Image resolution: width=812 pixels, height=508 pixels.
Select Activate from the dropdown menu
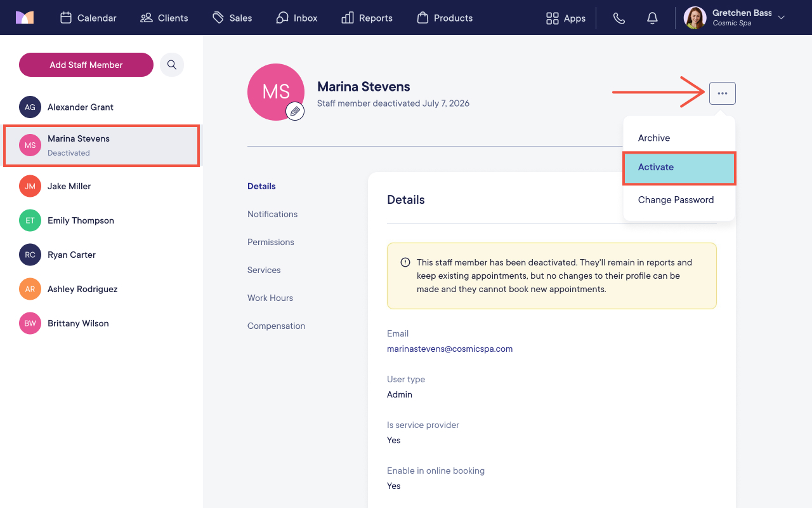pos(679,168)
